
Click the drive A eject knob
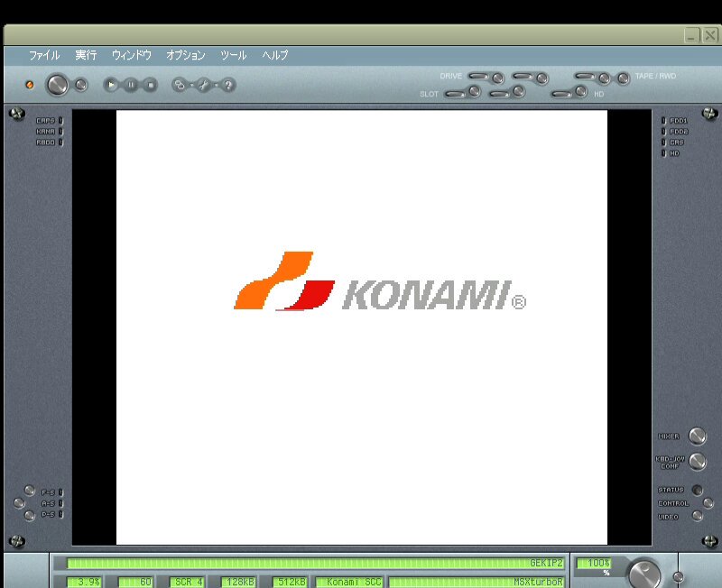(x=498, y=78)
